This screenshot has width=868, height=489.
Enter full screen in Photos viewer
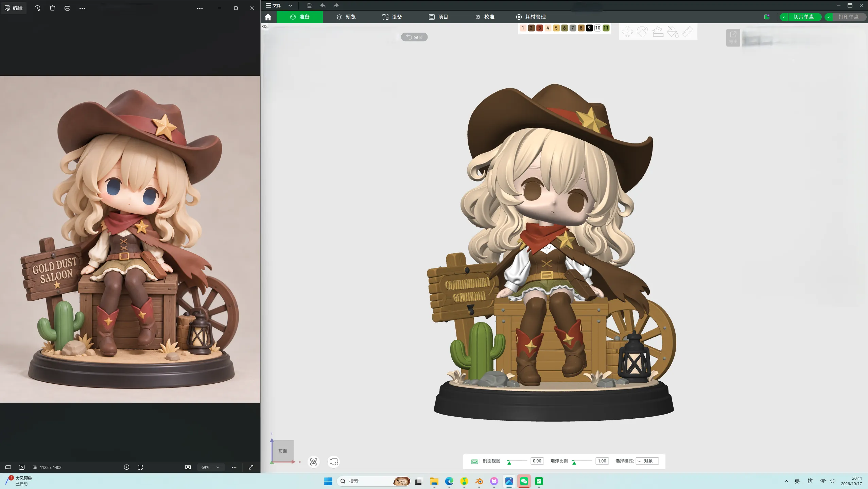coord(251,467)
